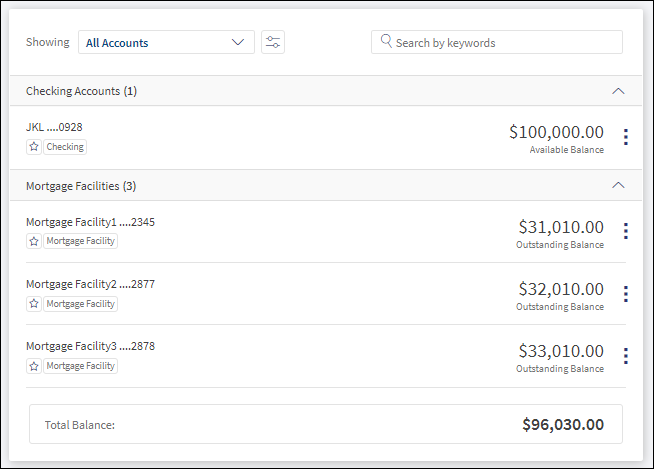Screen dimensions: 654x469
Task: Star Mortgage Facility3 as favorite
Action: click(34, 366)
